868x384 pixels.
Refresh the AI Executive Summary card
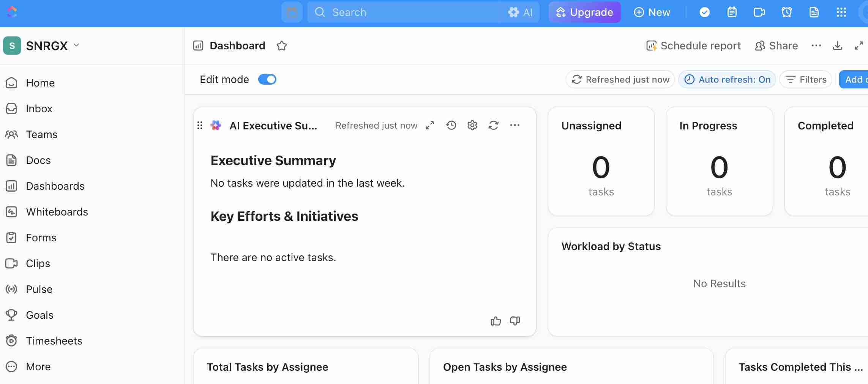coord(493,125)
